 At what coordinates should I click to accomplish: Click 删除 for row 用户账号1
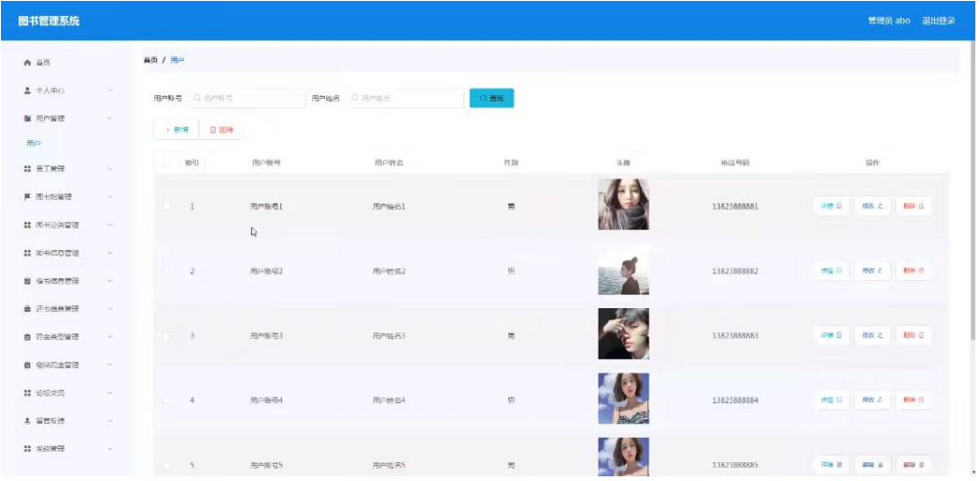(x=913, y=206)
